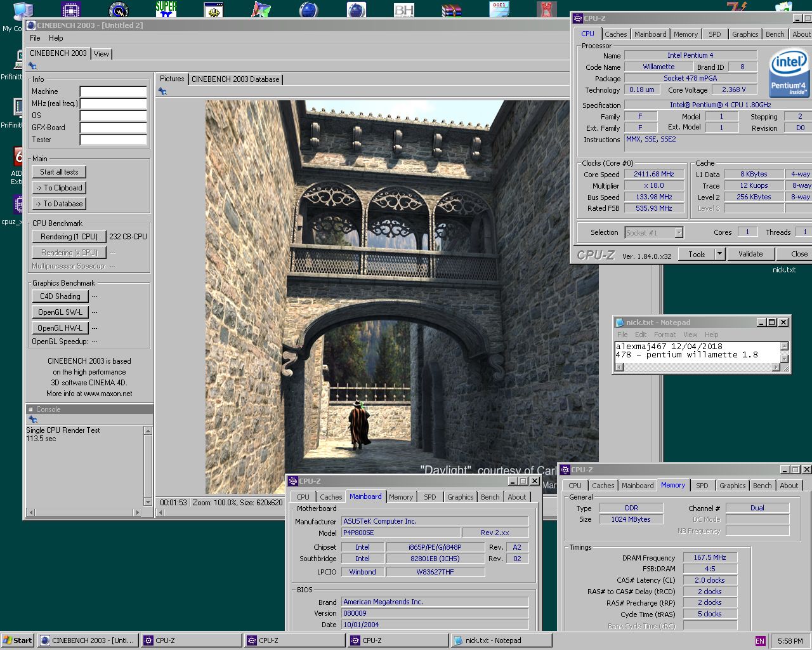Select the WinRAR books desktop icon
The height and width of the screenshot is (650, 812).
coord(452,10)
